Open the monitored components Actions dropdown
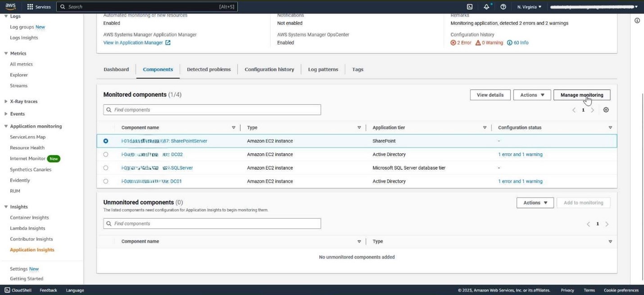The height and width of the screenshot is (295, 644). pos(532,95)
